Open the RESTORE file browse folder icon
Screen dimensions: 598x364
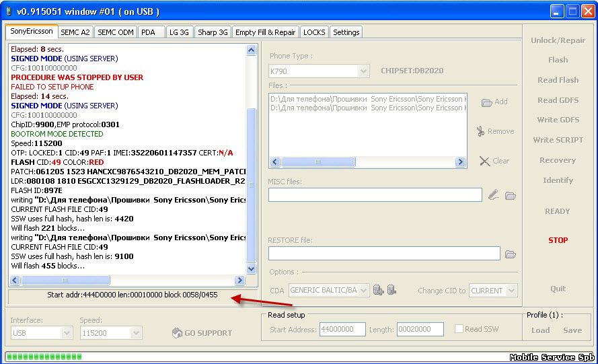pos(511,254)
